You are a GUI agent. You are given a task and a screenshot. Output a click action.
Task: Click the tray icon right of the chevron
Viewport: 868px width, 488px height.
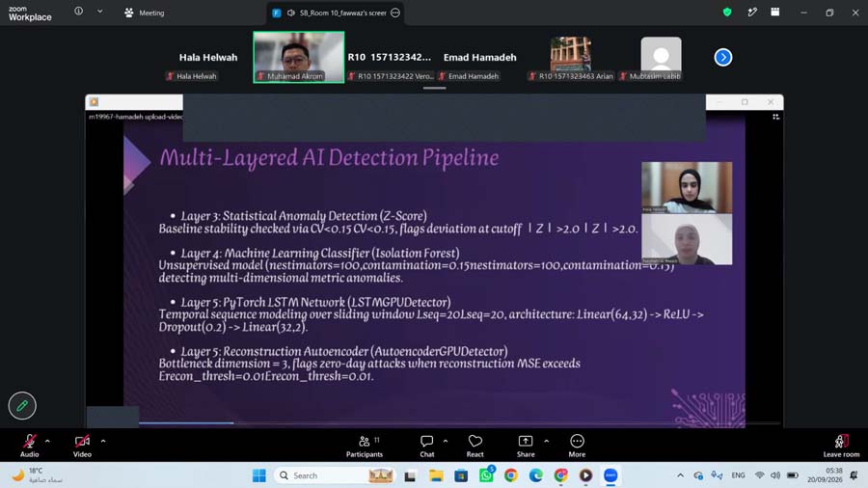(x=698, y=475)
